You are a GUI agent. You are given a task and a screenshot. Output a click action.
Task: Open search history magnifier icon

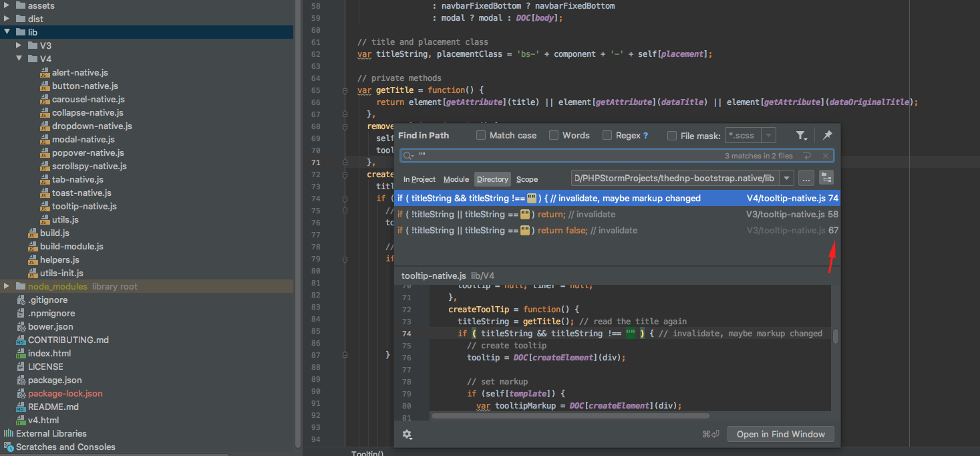408,156
